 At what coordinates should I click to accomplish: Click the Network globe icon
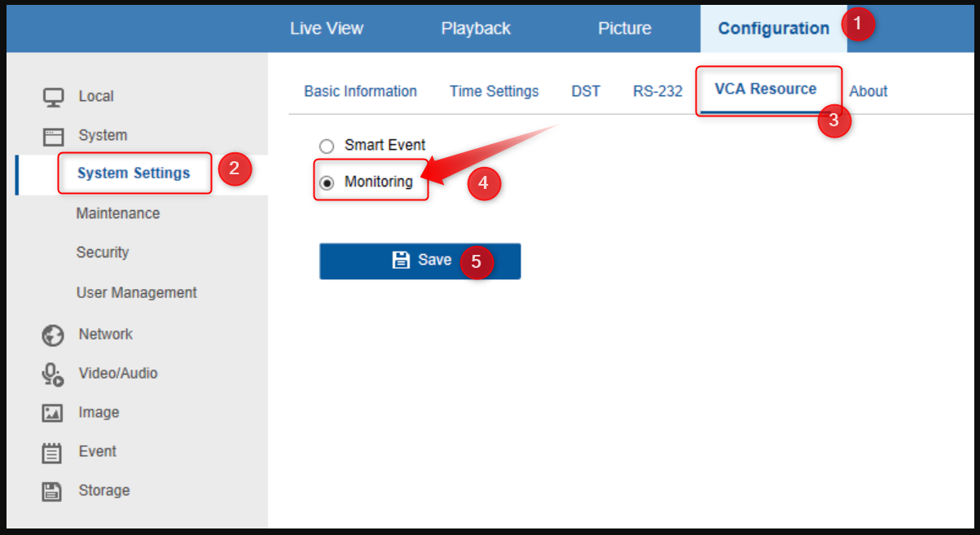click(53, 335)
